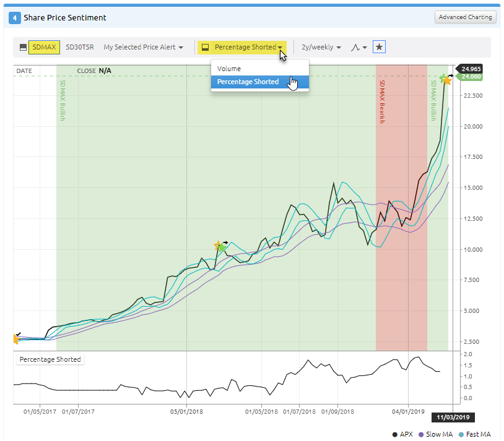Click the Slow MA purple legend dot
This screenshot has width=504, height=441.
421,435
